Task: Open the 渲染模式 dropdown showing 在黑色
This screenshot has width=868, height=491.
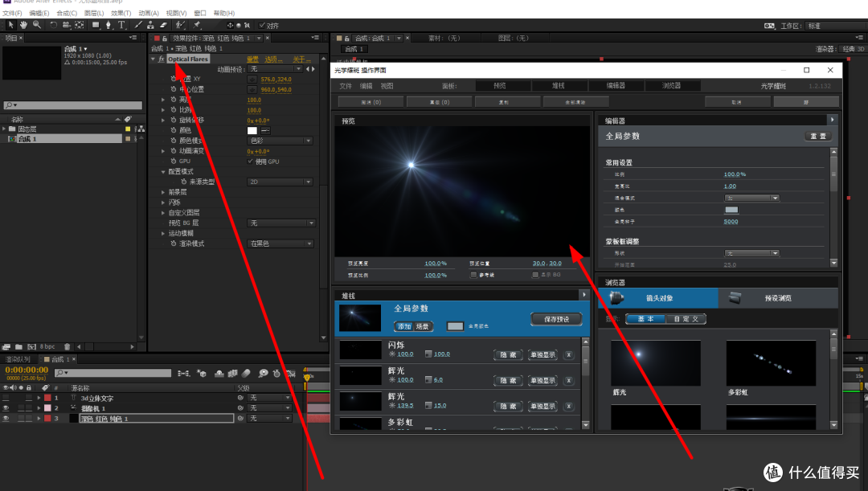Action: pyautogui.click(x=280, y=243)
